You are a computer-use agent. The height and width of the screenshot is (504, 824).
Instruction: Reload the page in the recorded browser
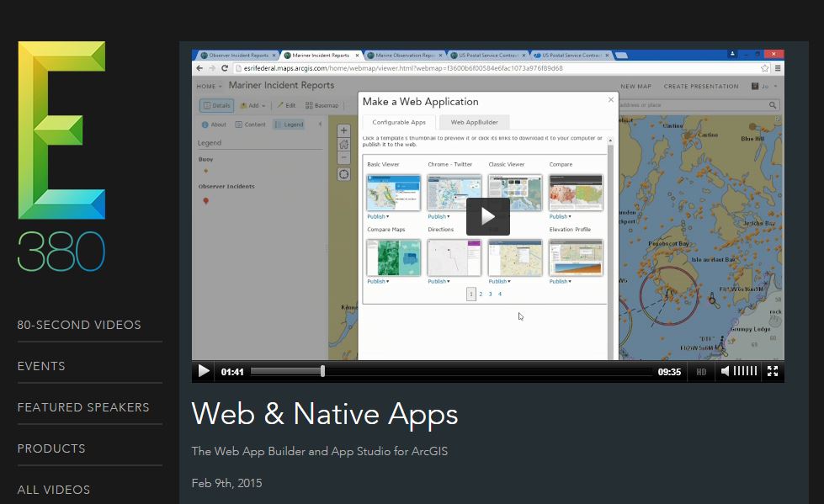click(x=225, y=68)
